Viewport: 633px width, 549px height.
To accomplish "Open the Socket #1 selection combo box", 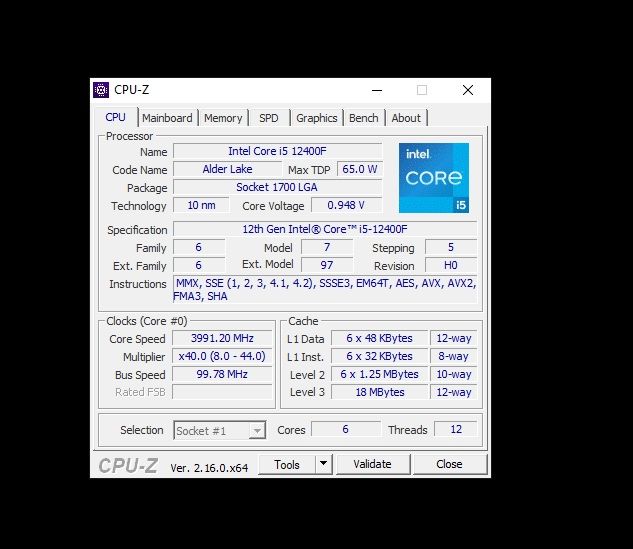I will pyautogui.click(x=219, y=430).
